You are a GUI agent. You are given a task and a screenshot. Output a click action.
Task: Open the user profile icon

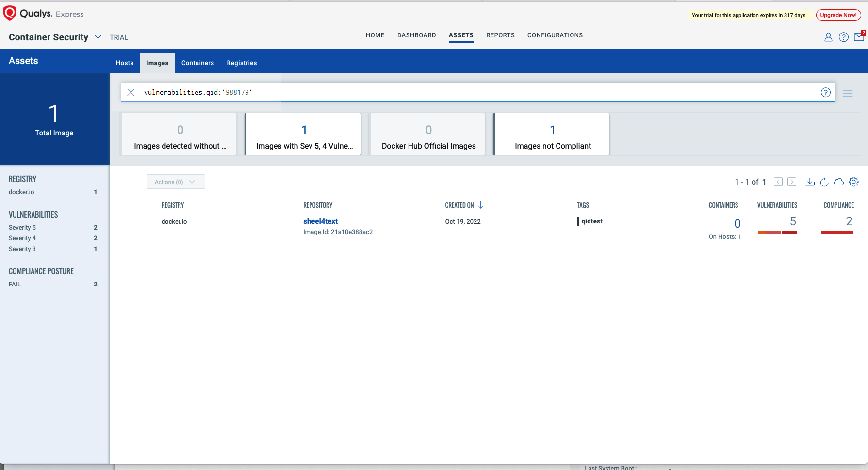click(x=828, y=37)
